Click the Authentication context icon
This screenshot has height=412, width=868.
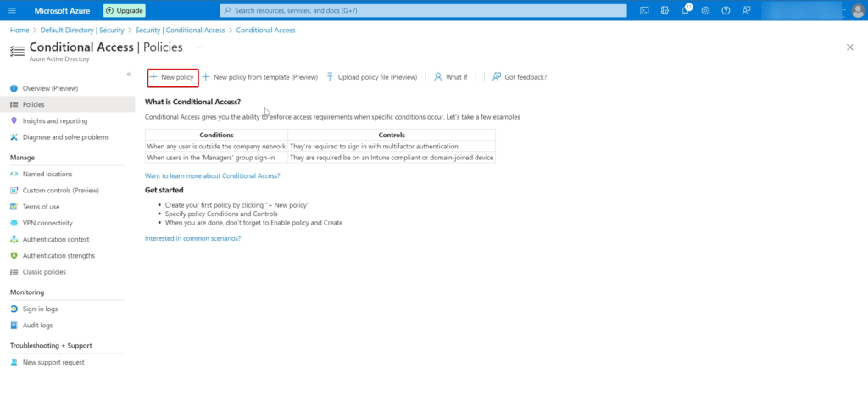click(x=14, y=239)
